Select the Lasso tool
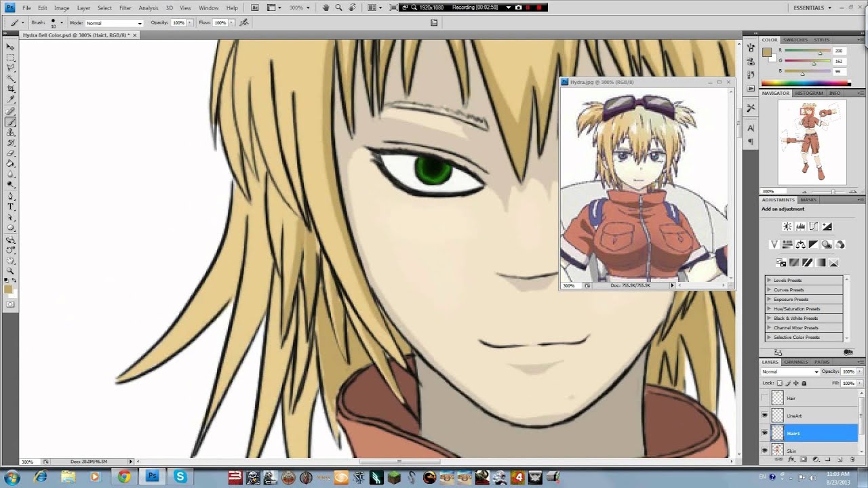Screen dimensions: 868x488 (10, 67)
